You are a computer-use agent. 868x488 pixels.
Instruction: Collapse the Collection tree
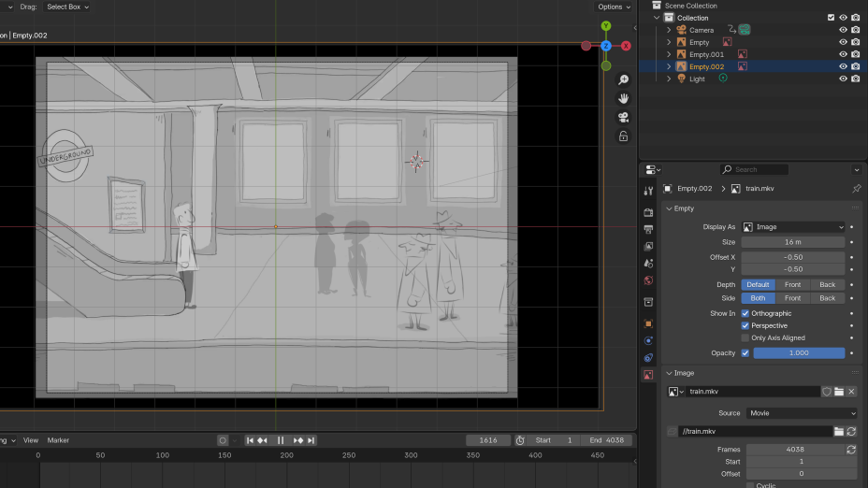(657, 18)
